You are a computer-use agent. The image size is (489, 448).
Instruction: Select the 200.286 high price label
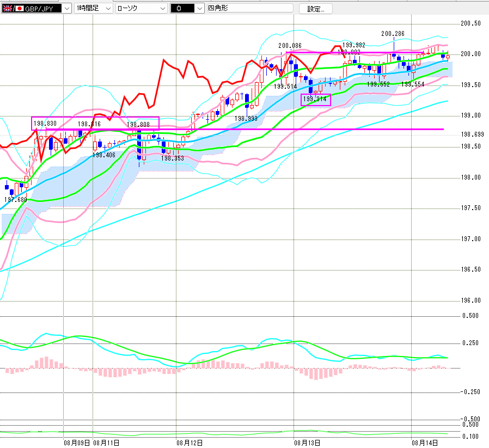[393, 34]
